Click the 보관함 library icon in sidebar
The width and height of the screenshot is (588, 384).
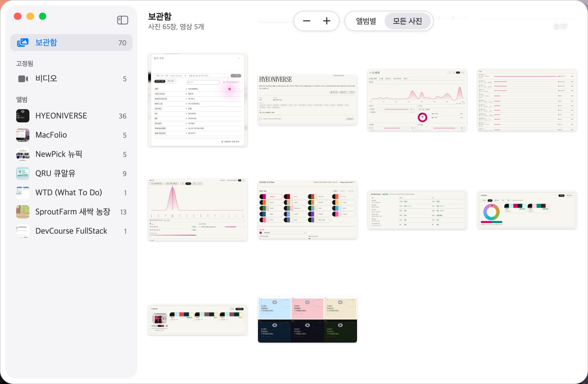pyautogui.click(x=23, y=43)
